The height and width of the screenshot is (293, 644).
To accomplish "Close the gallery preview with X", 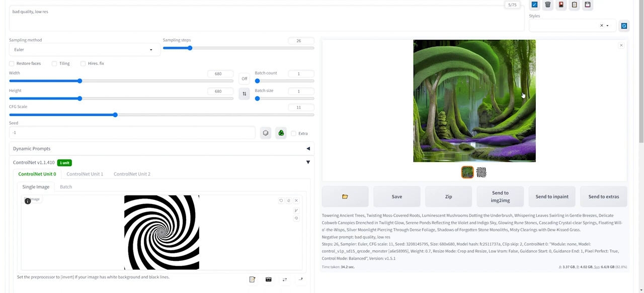I will [621, 45].
